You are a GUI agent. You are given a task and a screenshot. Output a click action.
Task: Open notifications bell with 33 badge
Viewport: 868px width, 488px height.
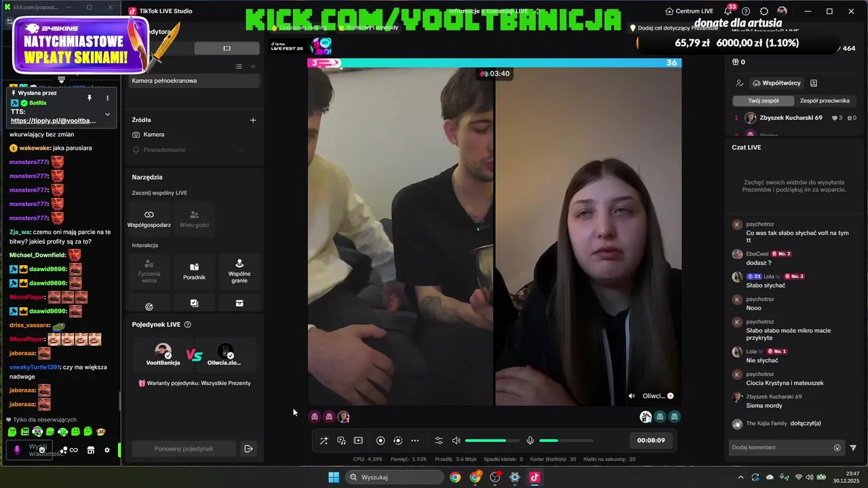coord(728,12)
